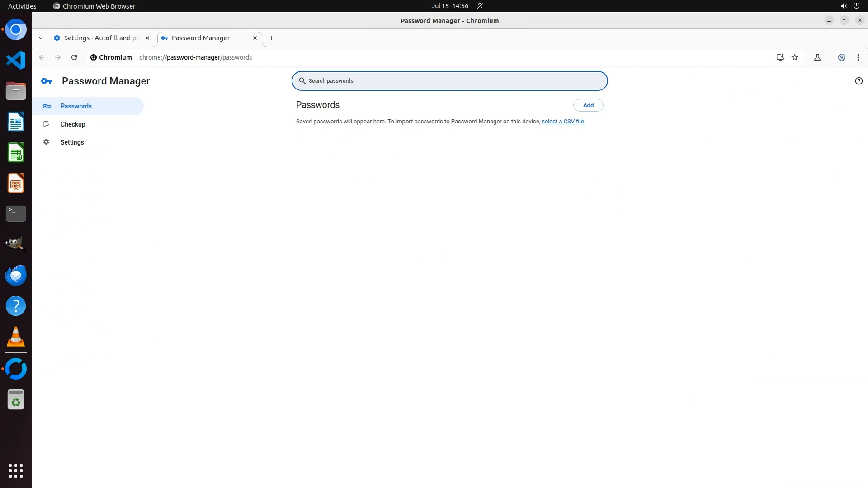Select Settings in Password Manager sidebar
The width and height of the screenshot is (868, 488).
click(x=72, y=142)
